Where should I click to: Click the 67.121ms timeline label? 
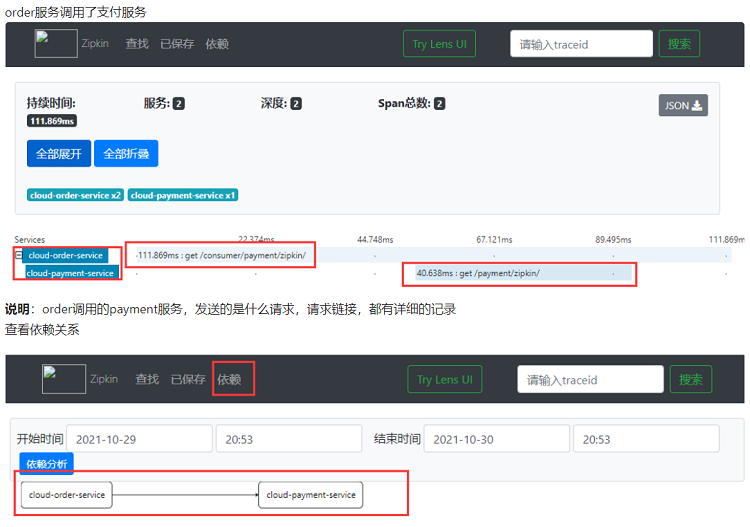494,240
